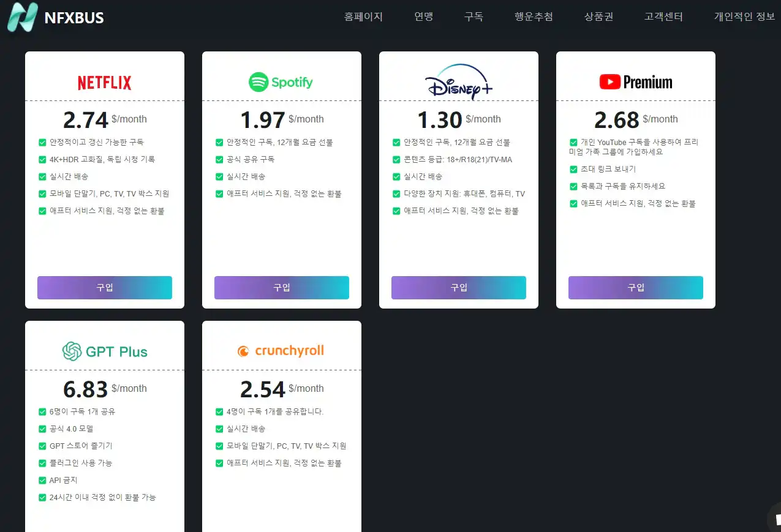Viewport: 781px width, 532px height.
Task: Click the GPT Plus 6.83 price
Action: pyautogui.click(x=86, y=389)
